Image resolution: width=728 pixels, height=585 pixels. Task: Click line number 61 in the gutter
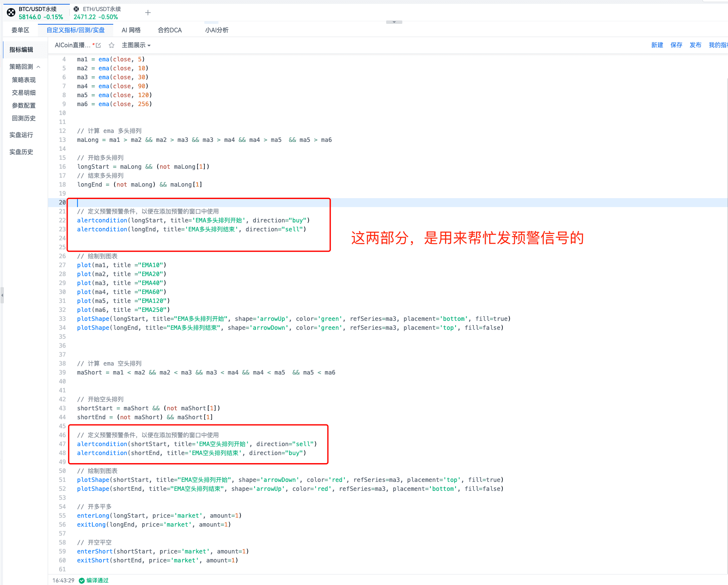pos(62,569)
